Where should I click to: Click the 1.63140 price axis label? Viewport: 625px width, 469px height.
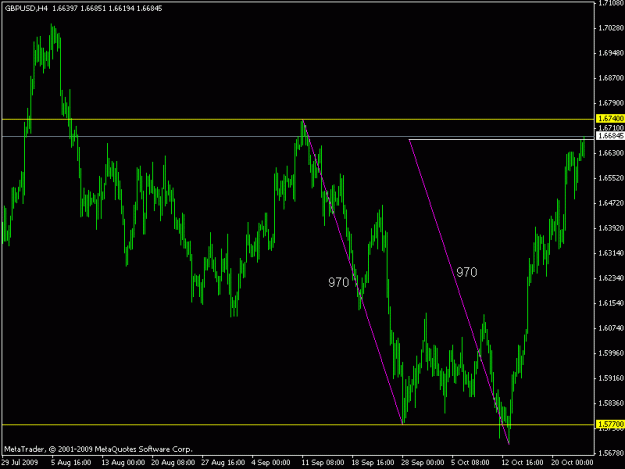(611, 253)
